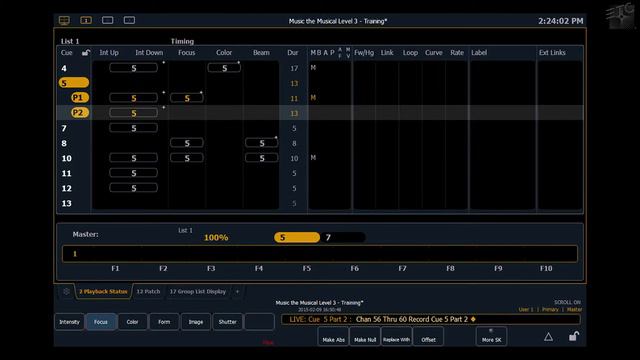The width and height of the screenshot is (640, 360).
Task: Click the M mark flag for cue 10
Action: [313, 158]
